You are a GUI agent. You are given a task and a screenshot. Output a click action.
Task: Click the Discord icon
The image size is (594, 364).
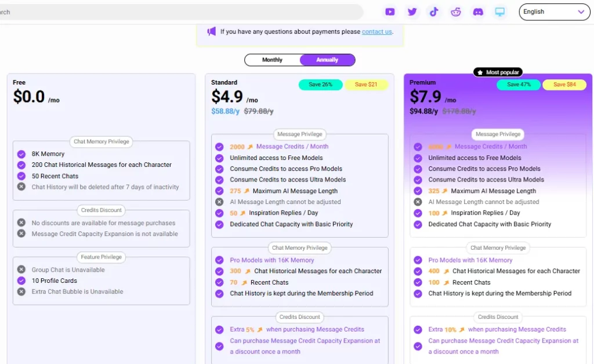coord(477,12)
